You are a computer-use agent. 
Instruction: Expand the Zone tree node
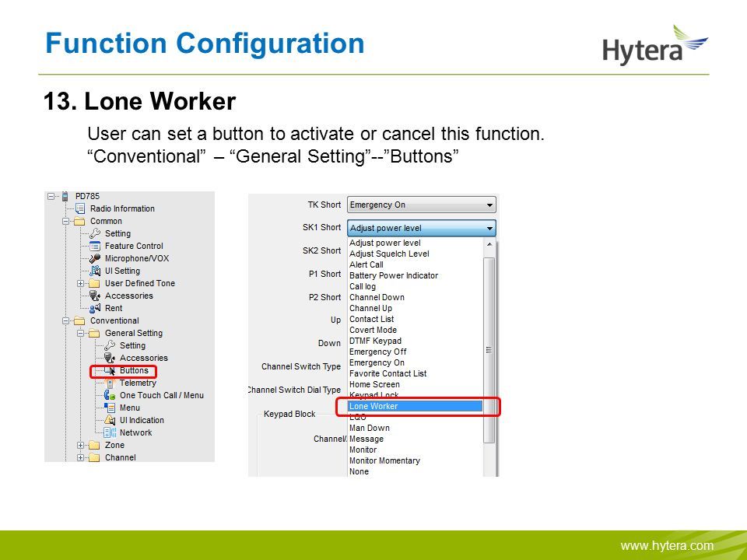(x=80, y=445)
